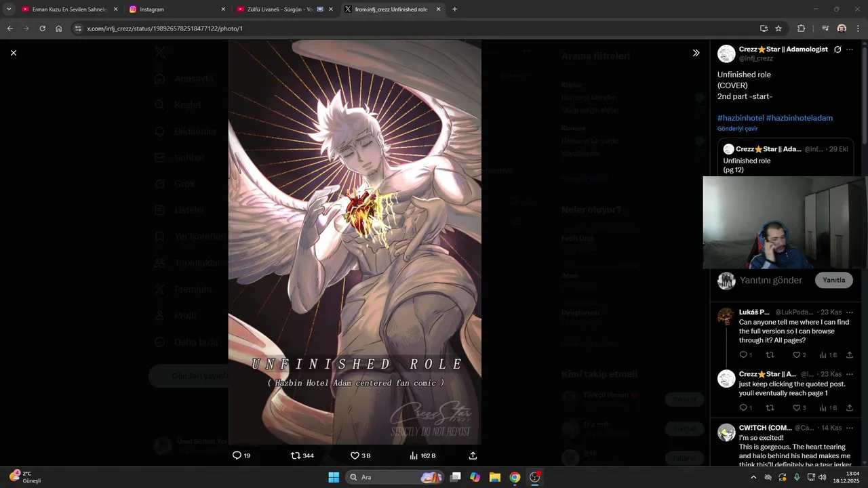This screenshot has height=488, width=868.
Task: Open more options on Lukáš P comment
Action: tap(850, 312)
